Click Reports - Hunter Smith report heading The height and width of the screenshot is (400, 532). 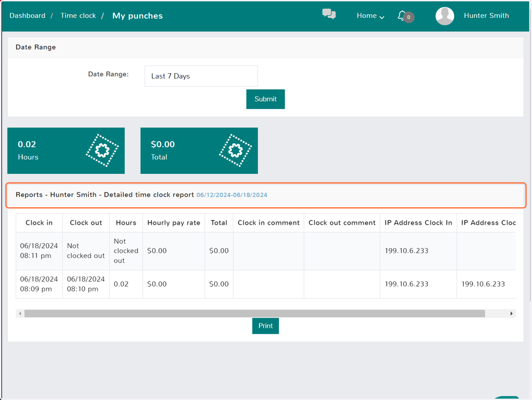click(105, 195)
